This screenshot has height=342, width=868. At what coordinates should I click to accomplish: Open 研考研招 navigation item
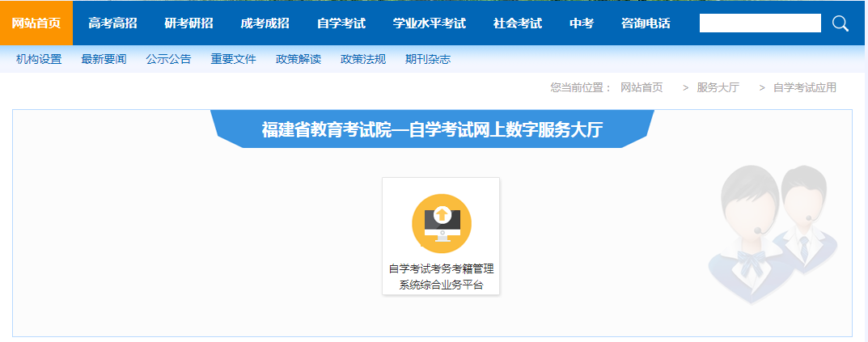click(x=188, y=23)
